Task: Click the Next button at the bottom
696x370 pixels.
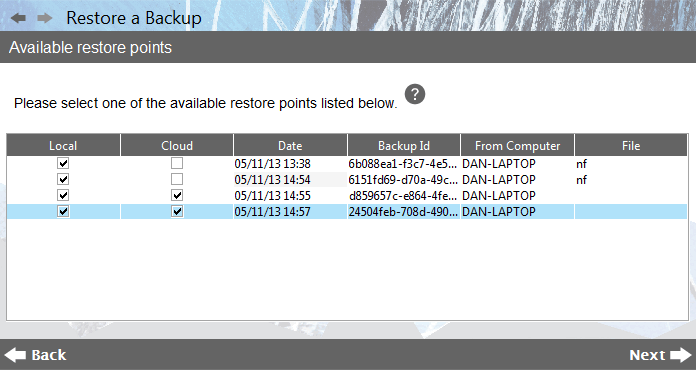Action: pos(660,355)
